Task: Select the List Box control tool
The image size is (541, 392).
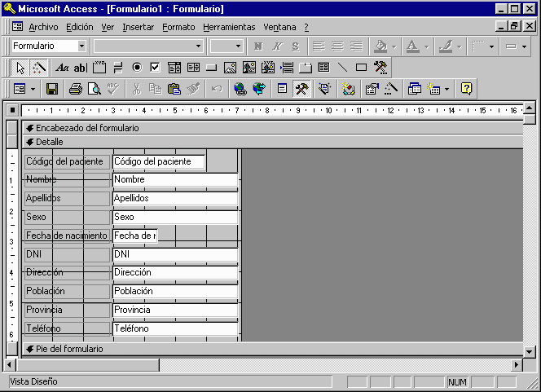Action: tap(193, 68)
